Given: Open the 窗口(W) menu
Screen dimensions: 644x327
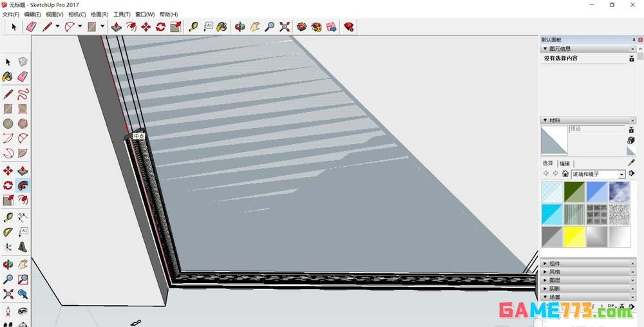Looking at the screenshot, I should coord(145,14).
